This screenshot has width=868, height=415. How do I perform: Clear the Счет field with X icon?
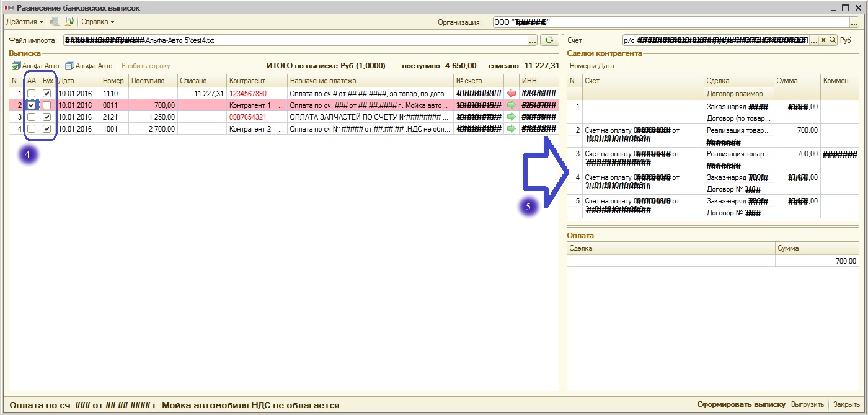point(823,40)
